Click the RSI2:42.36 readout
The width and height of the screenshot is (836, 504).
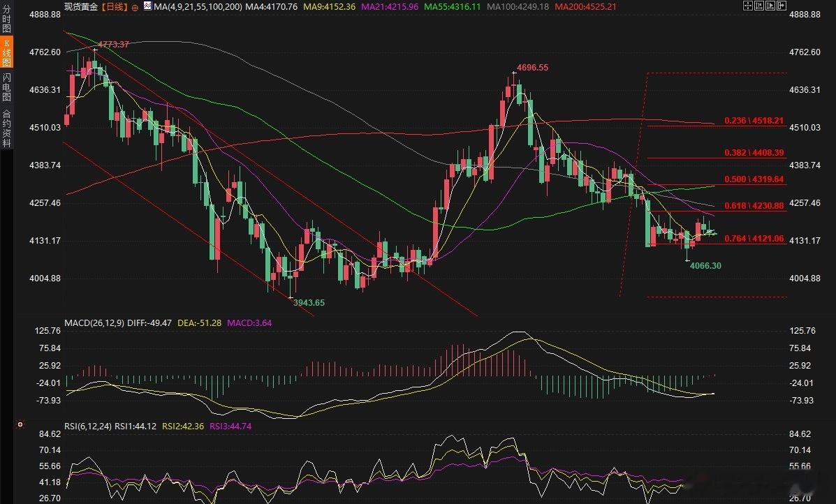pos(183,427)
